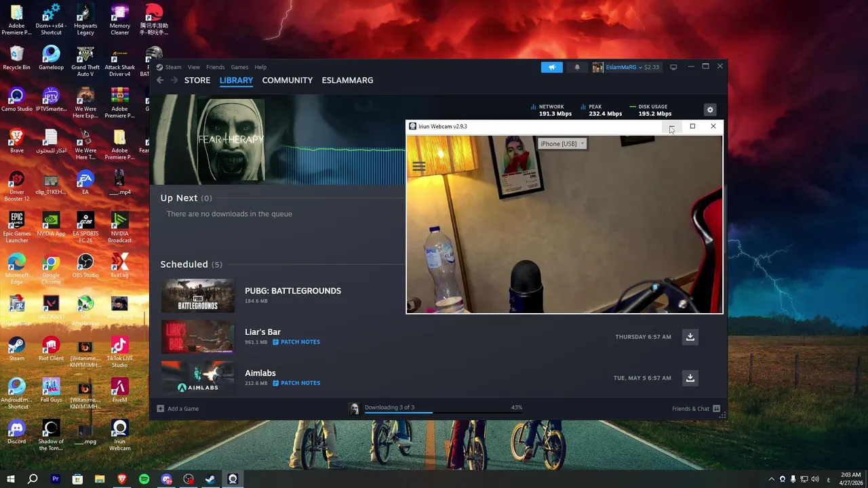
Task: Click the Liar's Bar game thumbnail
Action: (x=198, y=337)
